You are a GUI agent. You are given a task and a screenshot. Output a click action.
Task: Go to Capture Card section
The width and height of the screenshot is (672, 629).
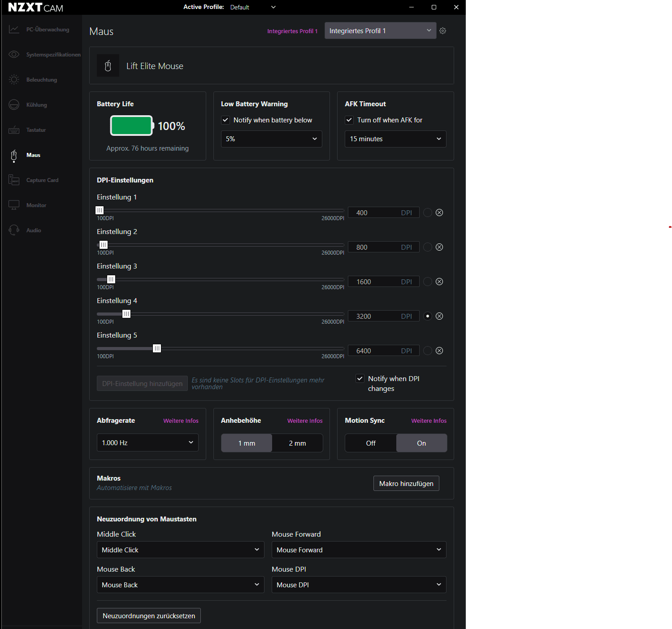(42, 180)
